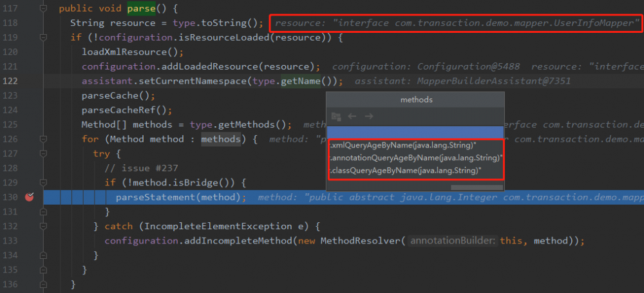Click the inline method value hint on line 130

coord(451,197)
